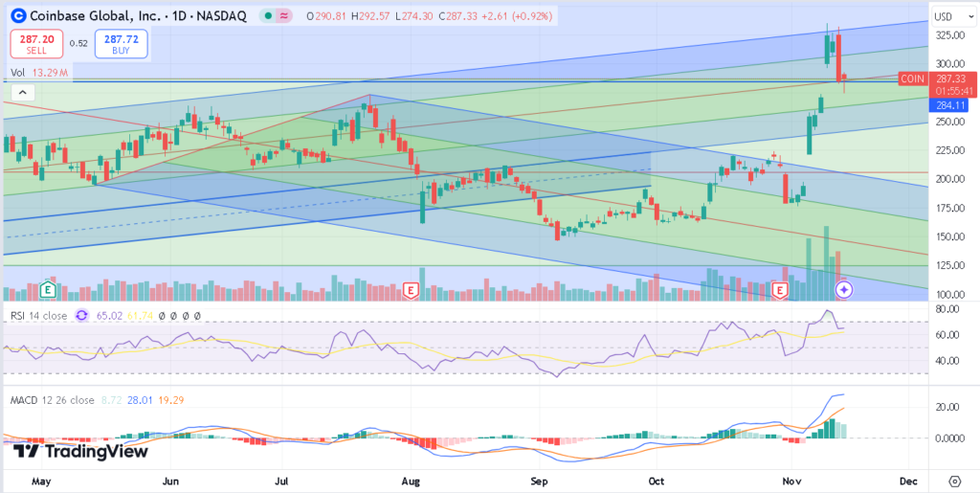Open chart settings gear icon

[x=954, y=482]
